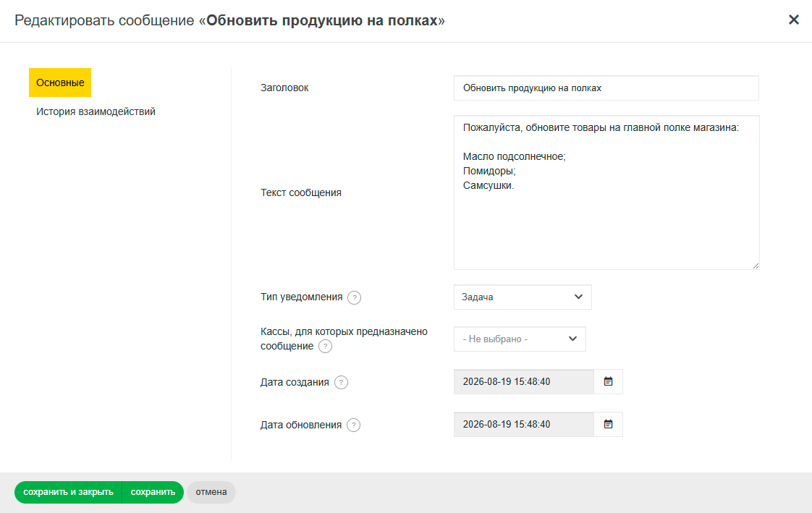Open calendar picker for Дата создания
The image size is (812, 513).
609,381
